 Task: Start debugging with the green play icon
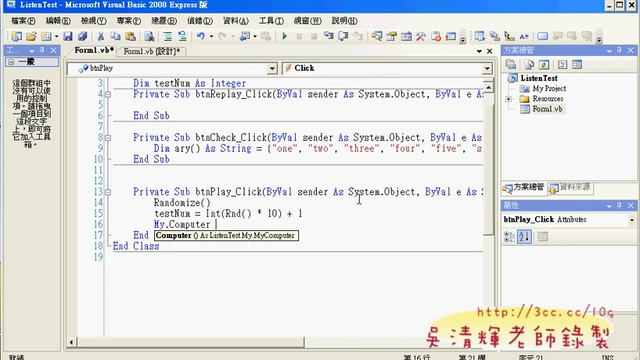(x=284, y=36)
